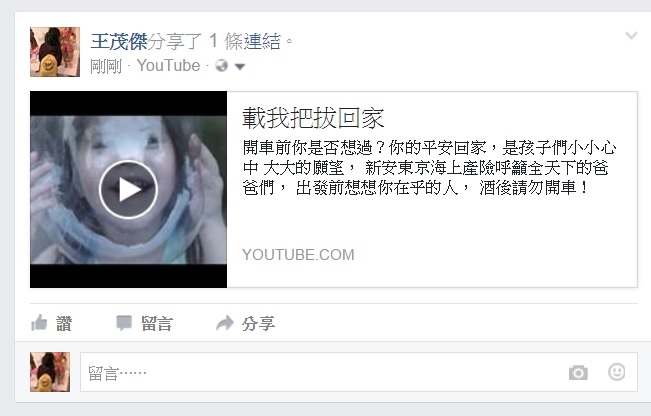Play the video with the play button
651x416 pixels.
coord(128,189)
